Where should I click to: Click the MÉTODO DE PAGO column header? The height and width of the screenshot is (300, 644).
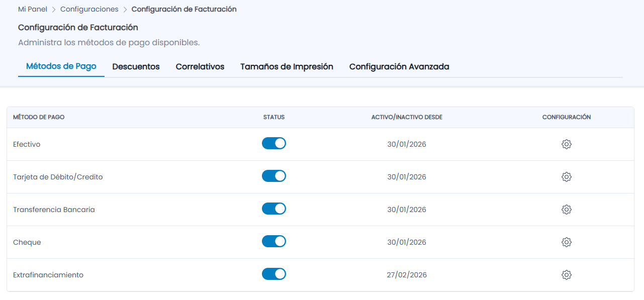pyautogui.click(x=39, y=117)
